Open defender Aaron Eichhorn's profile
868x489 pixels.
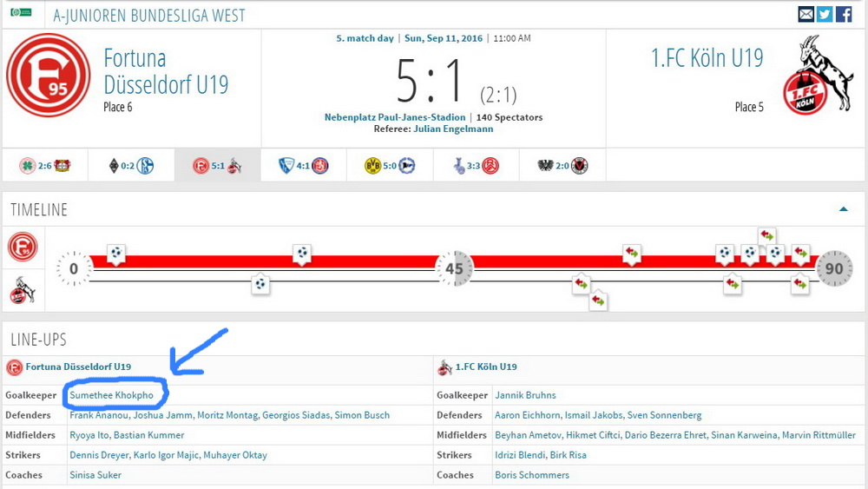[528, 415]
